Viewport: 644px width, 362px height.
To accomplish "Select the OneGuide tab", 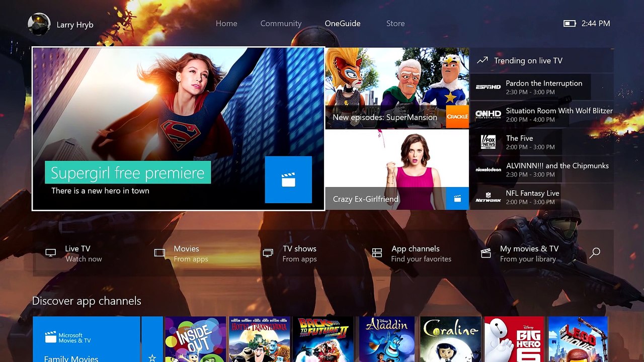I will point(343,24).
